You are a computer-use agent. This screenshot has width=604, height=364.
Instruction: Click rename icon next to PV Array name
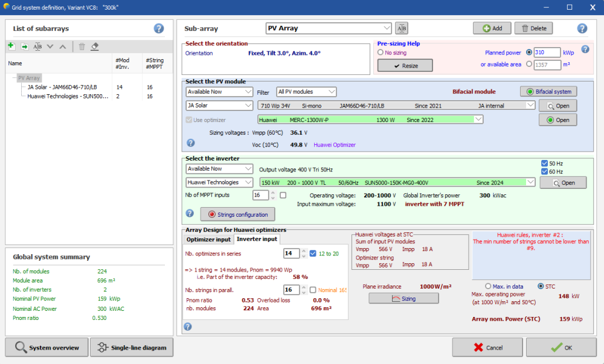402,28
